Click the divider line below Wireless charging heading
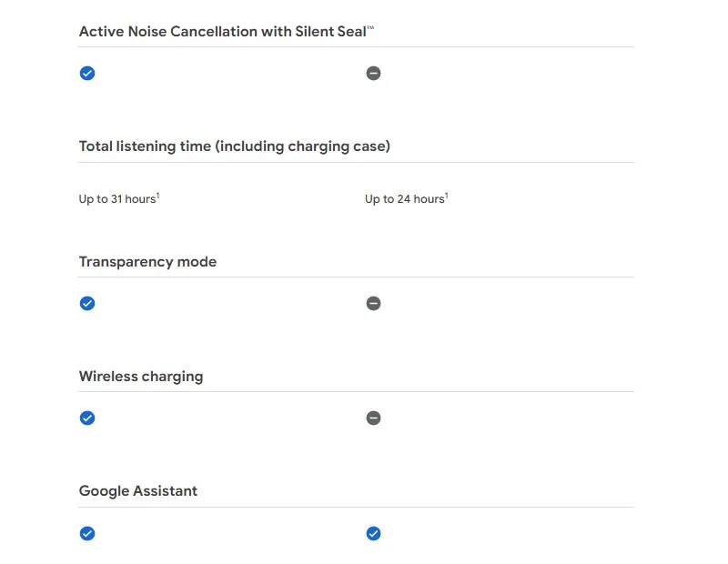Viewport: 728px width, 564px height. tap(356, 392)
